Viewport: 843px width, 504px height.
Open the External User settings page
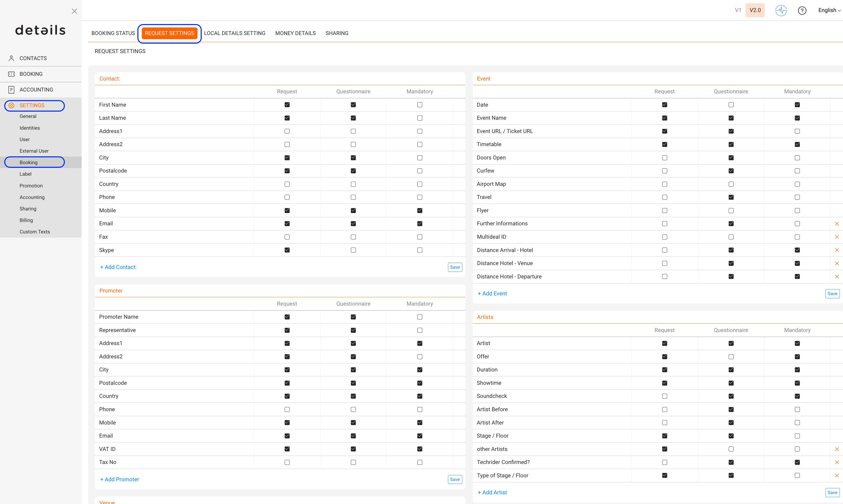click(34, 151)
